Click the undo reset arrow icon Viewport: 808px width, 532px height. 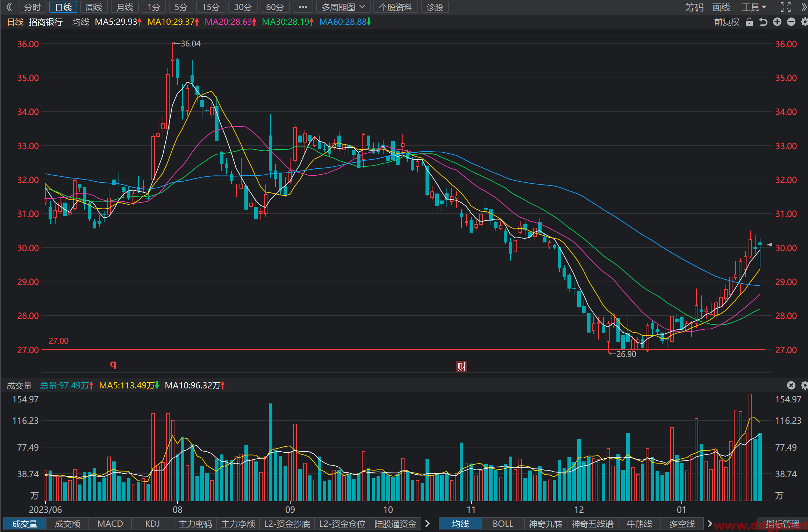(x=763, y=22)
